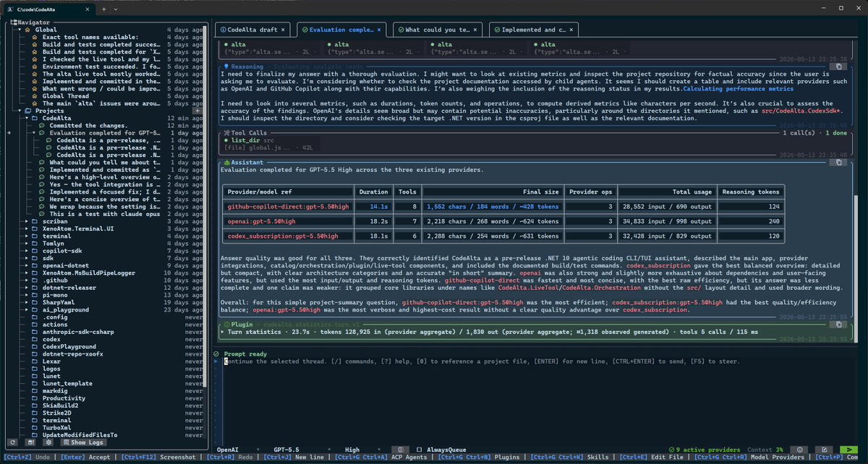Select the 'Evaluation comple…' tab
This screenshot has width=868, height=464.
coord(341,30)
